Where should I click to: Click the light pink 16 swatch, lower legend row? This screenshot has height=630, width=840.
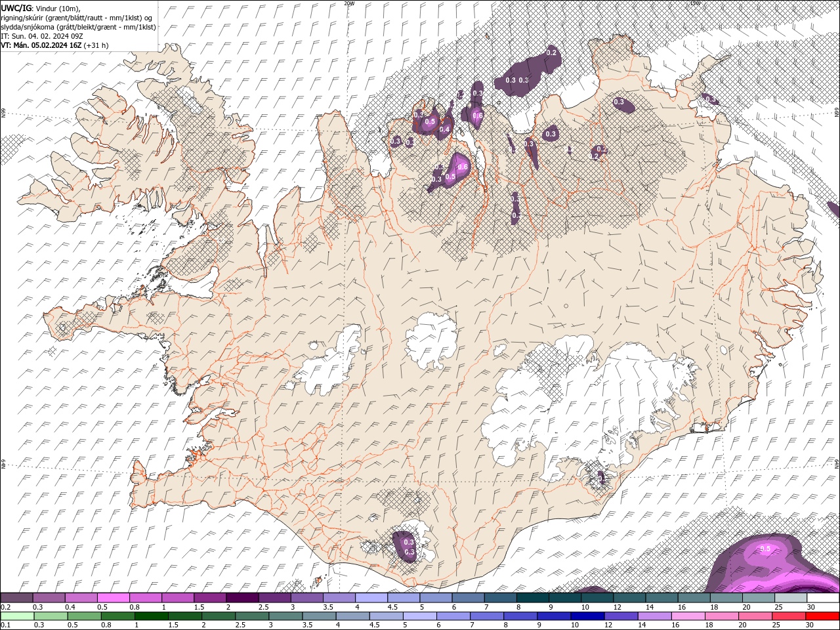687,616
